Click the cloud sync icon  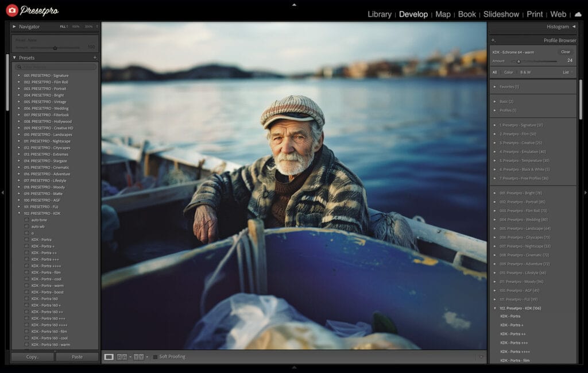pos(578,14)
